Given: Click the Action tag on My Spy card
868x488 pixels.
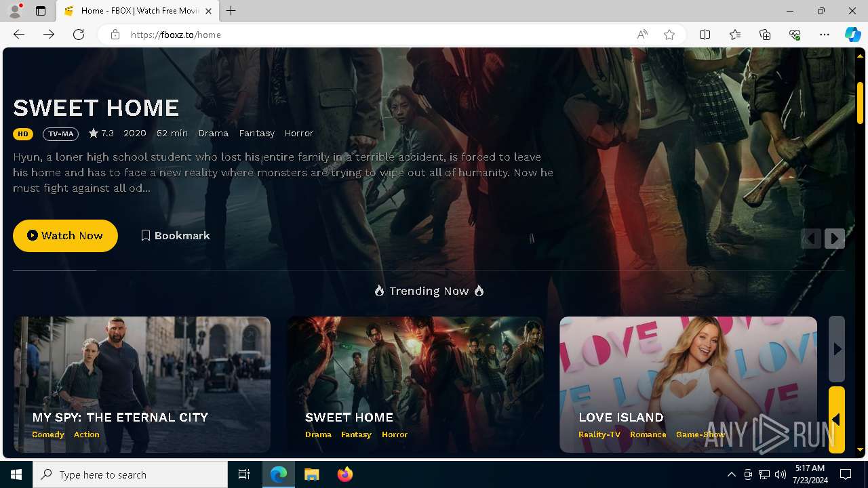Looking at the screenshot, I should click(87, 434).
